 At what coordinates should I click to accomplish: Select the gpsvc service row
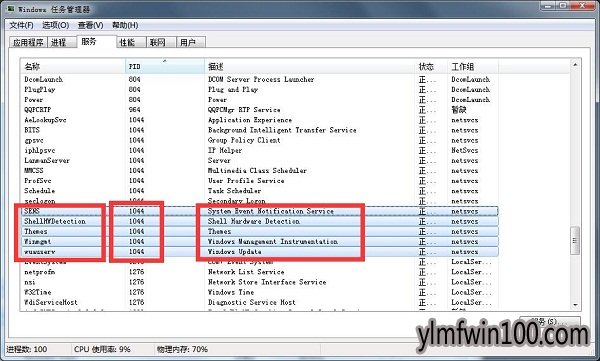pos(259,140)
